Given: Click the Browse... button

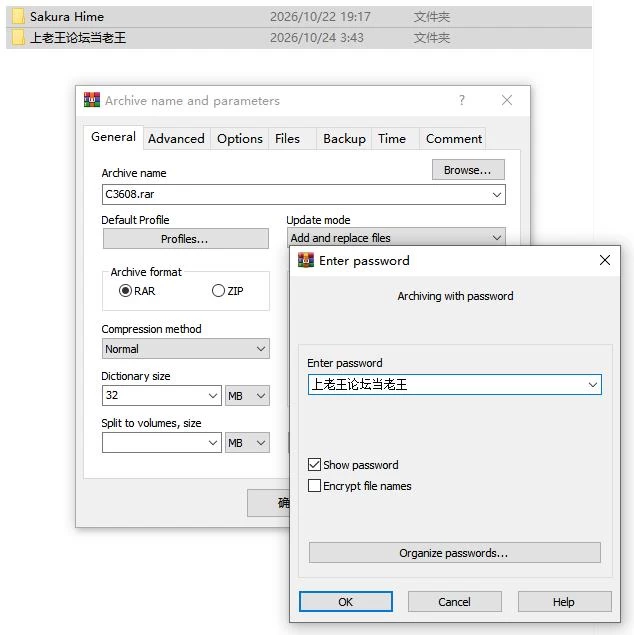Looking at the screenshot, I should coord(468,170).
